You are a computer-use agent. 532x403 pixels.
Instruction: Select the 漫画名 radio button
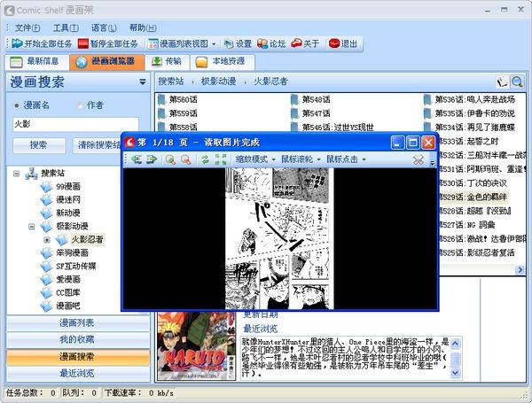point(17,105)
